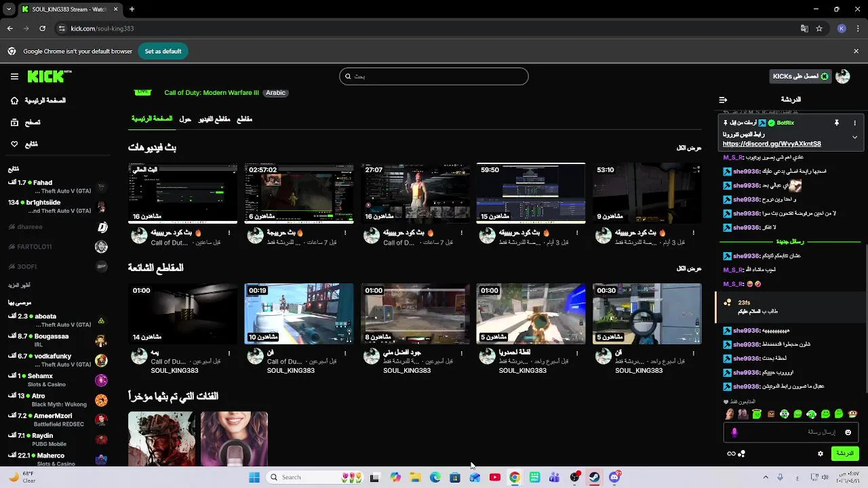
Task: Open pinned message three-dot options
Action: [854, 123]
